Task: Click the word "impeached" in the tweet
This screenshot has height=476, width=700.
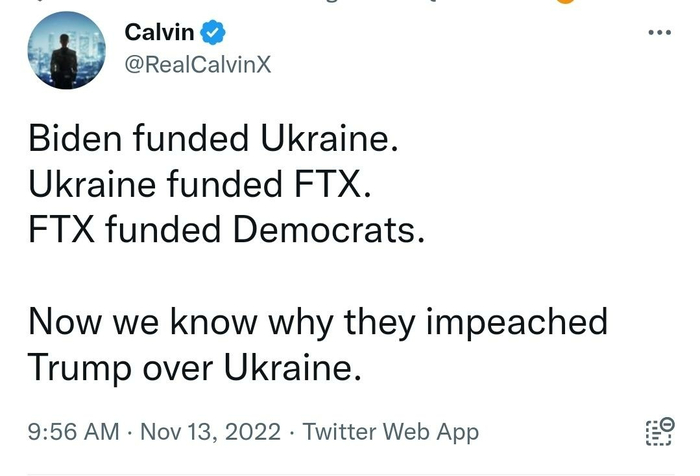Action: (521, 322)
